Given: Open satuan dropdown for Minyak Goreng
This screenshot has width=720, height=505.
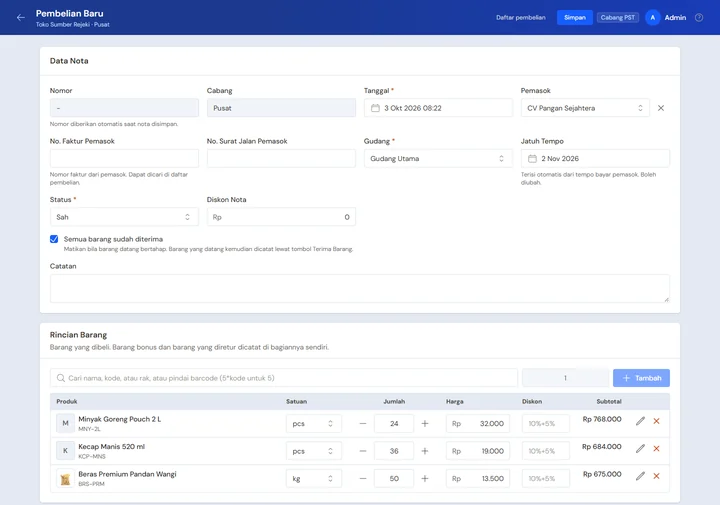Looking at the screenshot, I should (x=314, y=423).
